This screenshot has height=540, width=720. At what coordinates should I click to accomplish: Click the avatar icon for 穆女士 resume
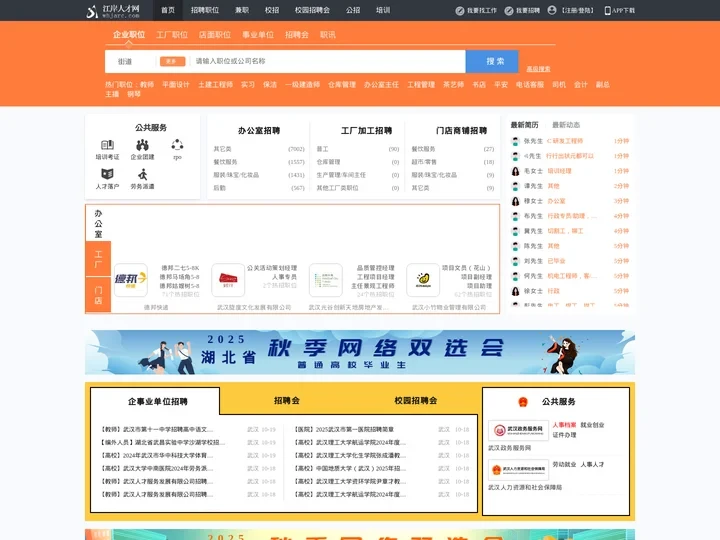(x=515, y=201)
